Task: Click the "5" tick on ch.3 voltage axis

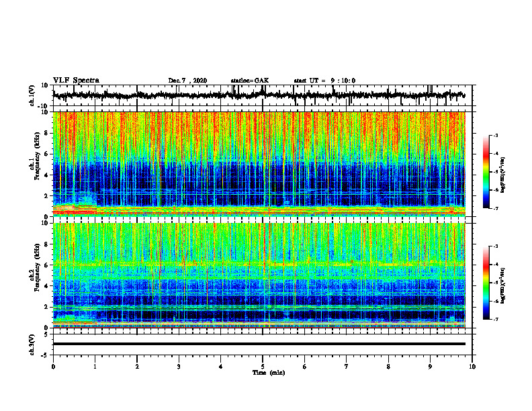Action: (x=46, y=334)
